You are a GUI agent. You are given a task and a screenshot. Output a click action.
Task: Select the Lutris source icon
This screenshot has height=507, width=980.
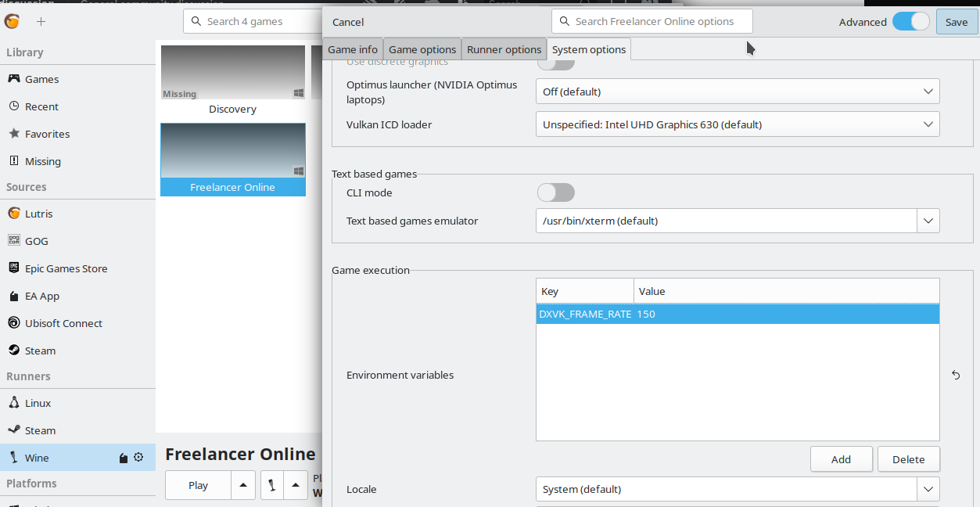[14, 214]
